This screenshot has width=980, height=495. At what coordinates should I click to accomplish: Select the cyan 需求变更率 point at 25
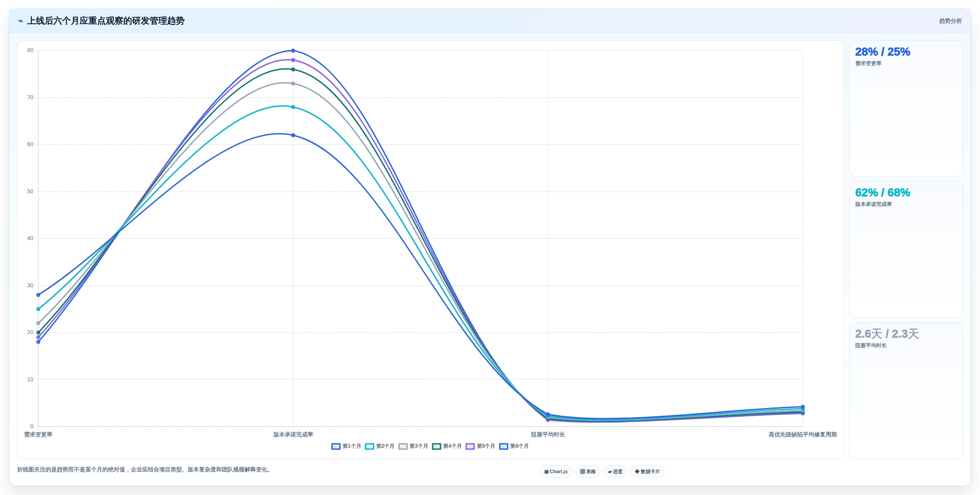pyautogui.click(x=38, y=309)
